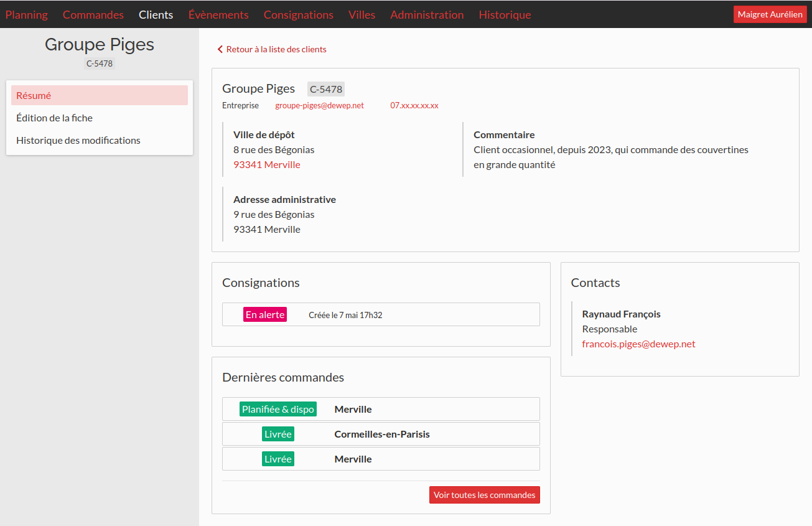Select Résumé in the sidebar

[x=100, y=95]
